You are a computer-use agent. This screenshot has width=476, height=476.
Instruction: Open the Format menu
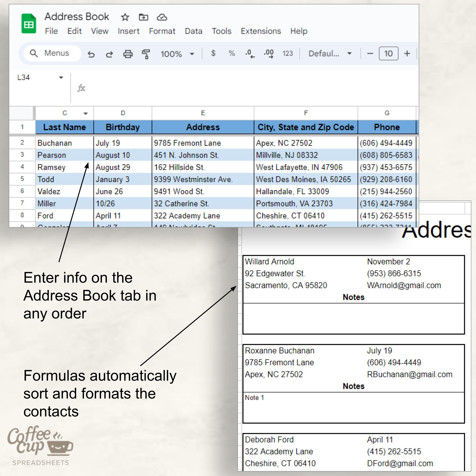click(x=162, y=31)
